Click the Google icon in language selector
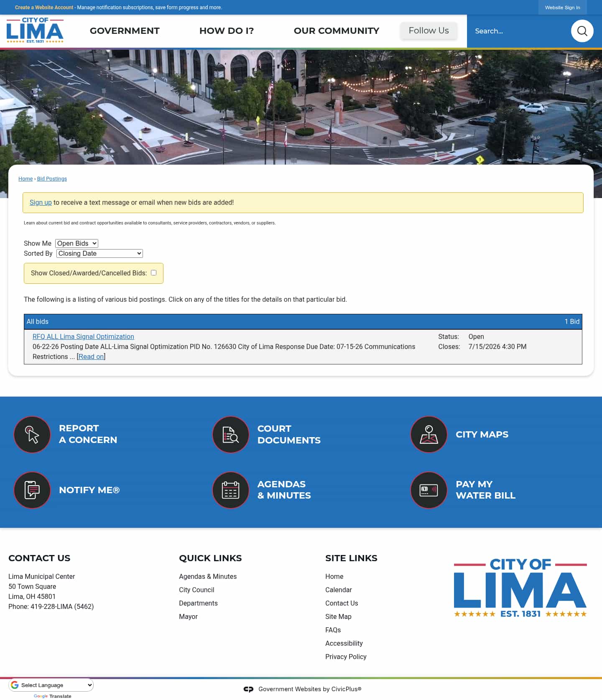 [15, 685]
